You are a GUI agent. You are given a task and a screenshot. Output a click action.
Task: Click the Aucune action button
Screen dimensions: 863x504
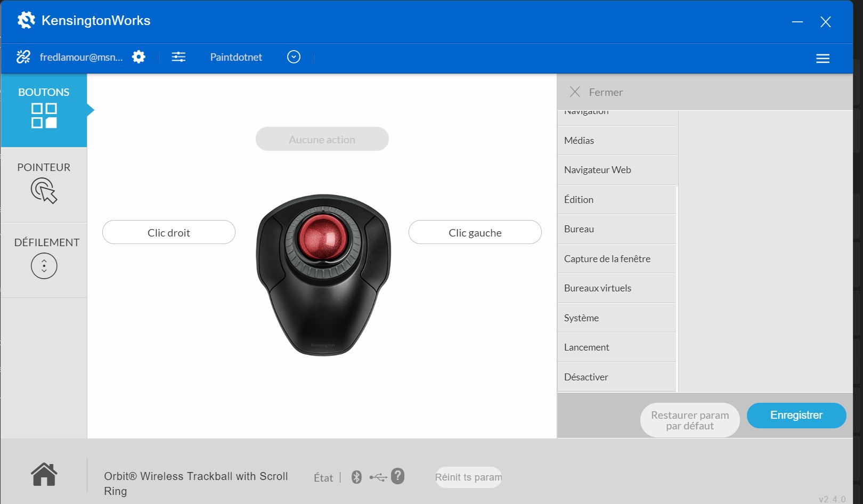pos(322,139)
